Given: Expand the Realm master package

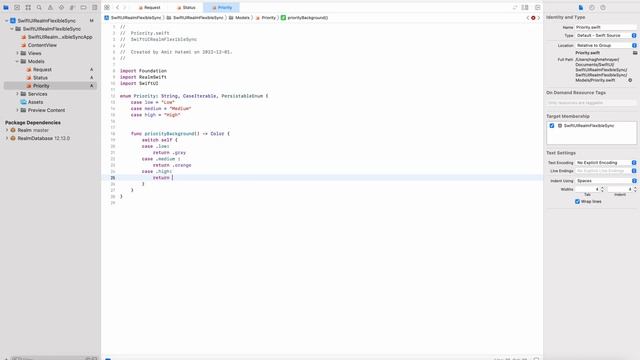Looking at the screenshot, I should coord(7,130).
